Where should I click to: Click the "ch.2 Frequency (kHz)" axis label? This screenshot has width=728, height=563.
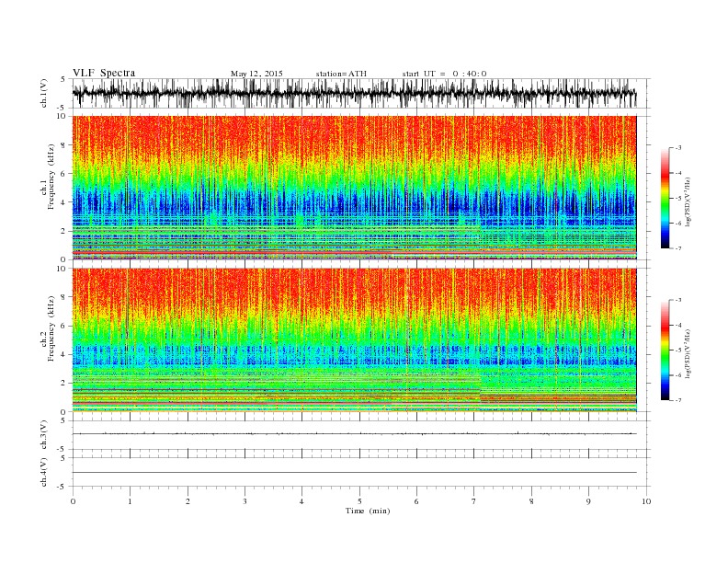pyautogui.click(x=48, y=329)
